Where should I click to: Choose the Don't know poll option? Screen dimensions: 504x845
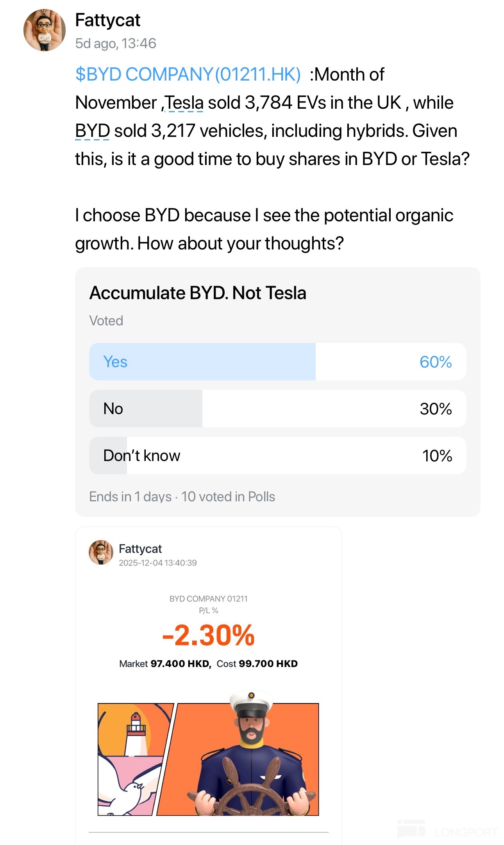[x=277, y=456]
